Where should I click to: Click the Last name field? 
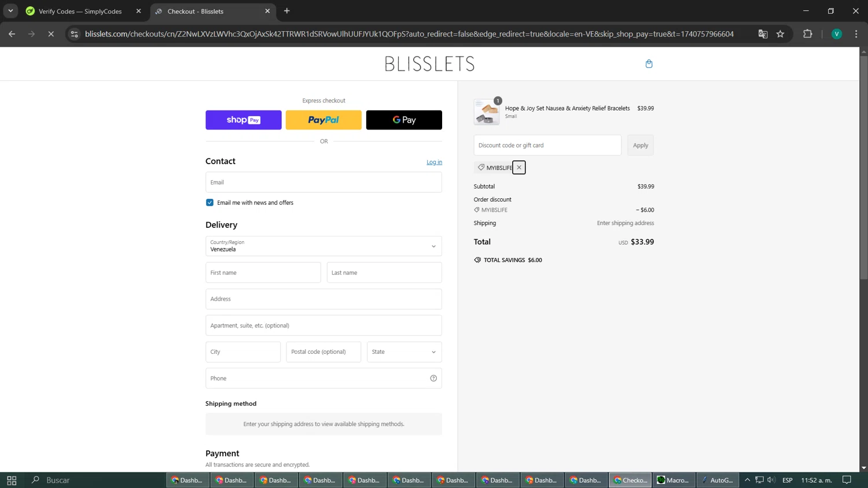click(x=384, y=272)
